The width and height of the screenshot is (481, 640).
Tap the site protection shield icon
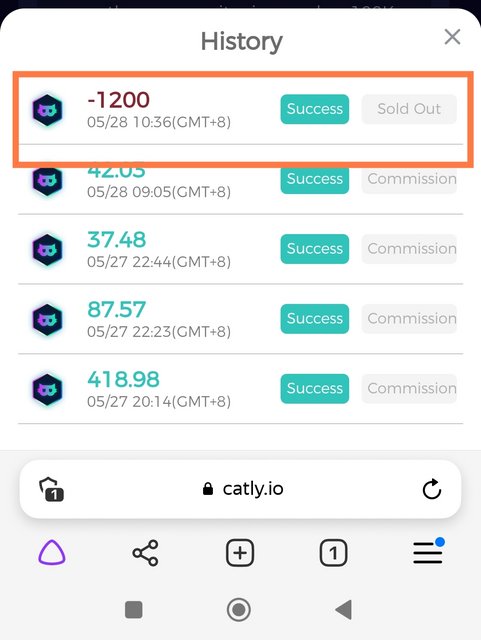51,489
